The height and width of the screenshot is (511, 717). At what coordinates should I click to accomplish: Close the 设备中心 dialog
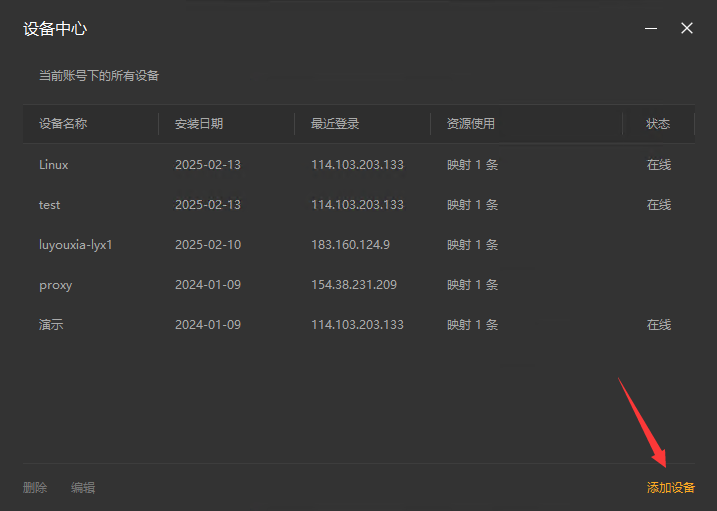coord(686,28)
